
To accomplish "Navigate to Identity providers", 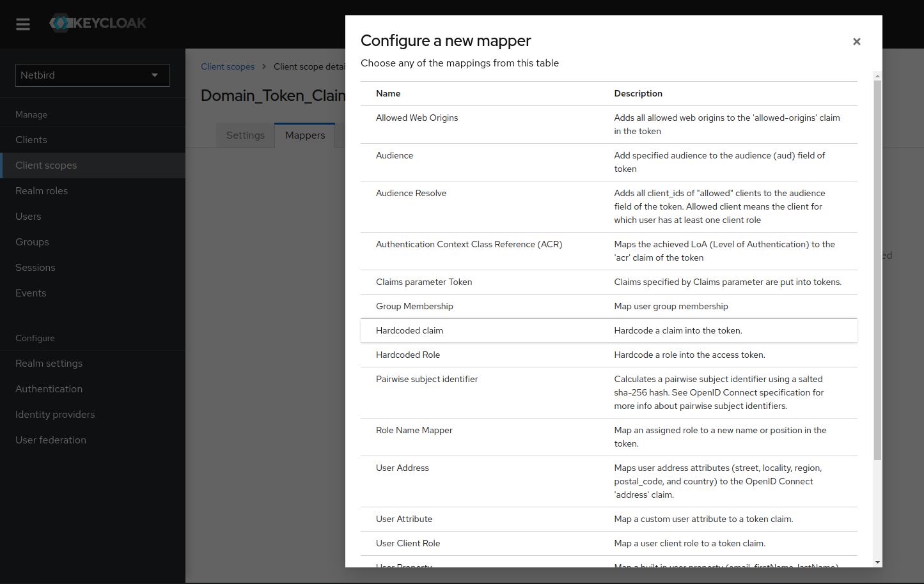I will point(55,415).
